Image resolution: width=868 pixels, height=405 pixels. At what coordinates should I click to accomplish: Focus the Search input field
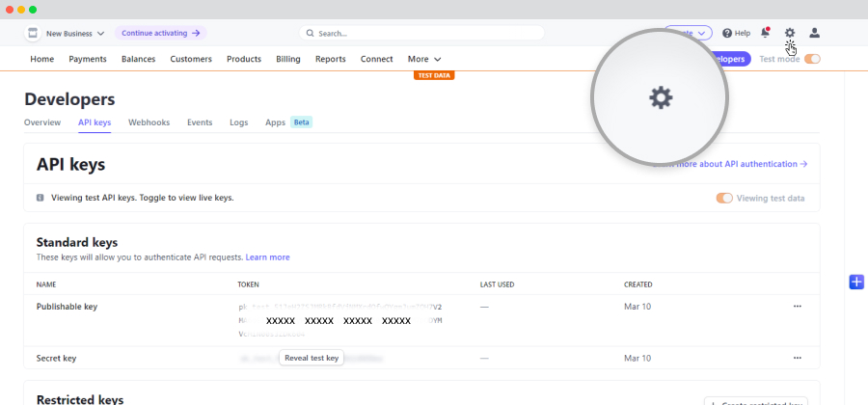[x=421, y=33]
